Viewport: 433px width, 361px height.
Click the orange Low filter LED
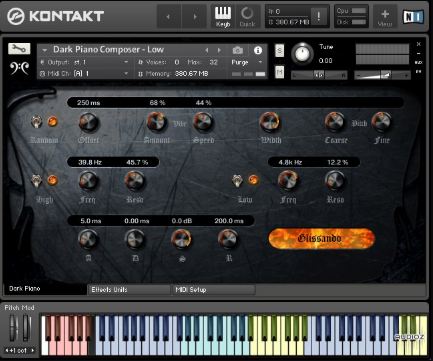coord(253,180)
